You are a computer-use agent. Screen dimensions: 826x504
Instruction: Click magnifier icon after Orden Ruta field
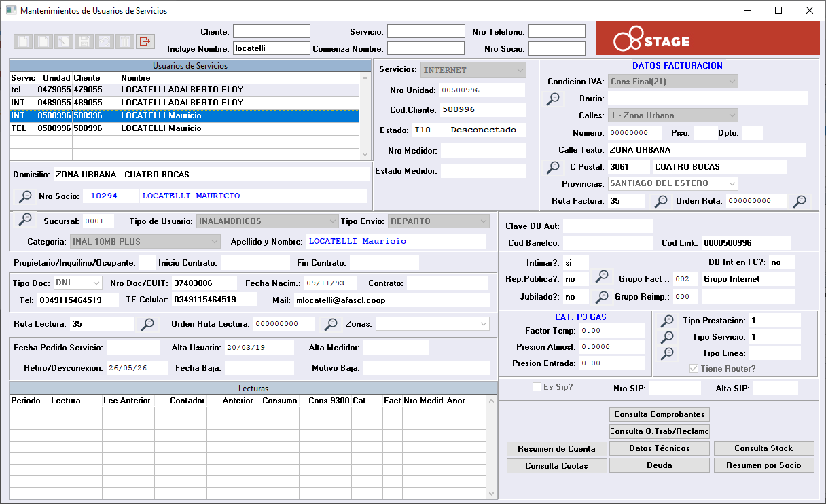coord(800,201)
